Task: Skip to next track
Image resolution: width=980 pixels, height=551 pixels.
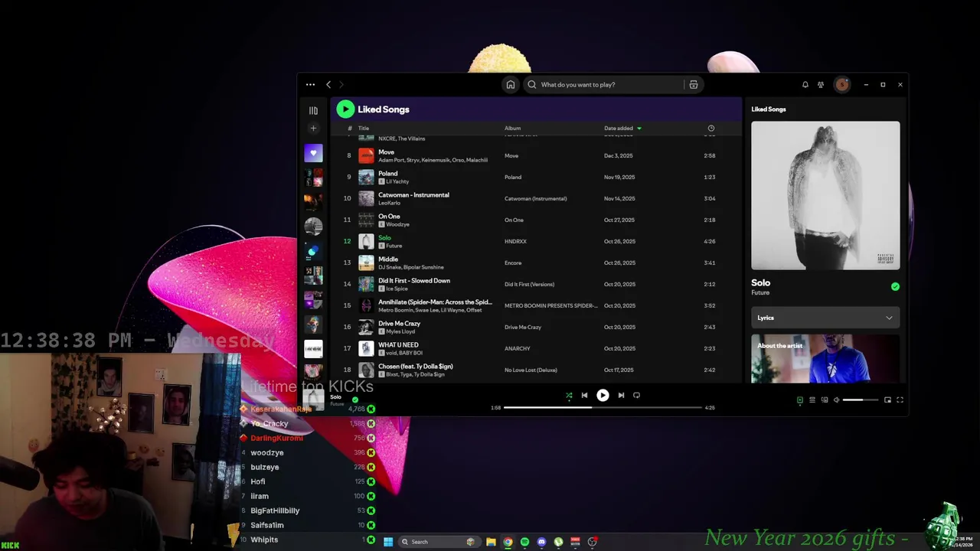Action: point(621,396)
